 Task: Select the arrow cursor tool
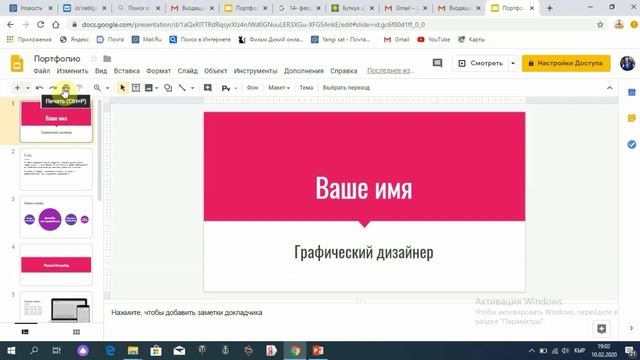click(122, 88)
